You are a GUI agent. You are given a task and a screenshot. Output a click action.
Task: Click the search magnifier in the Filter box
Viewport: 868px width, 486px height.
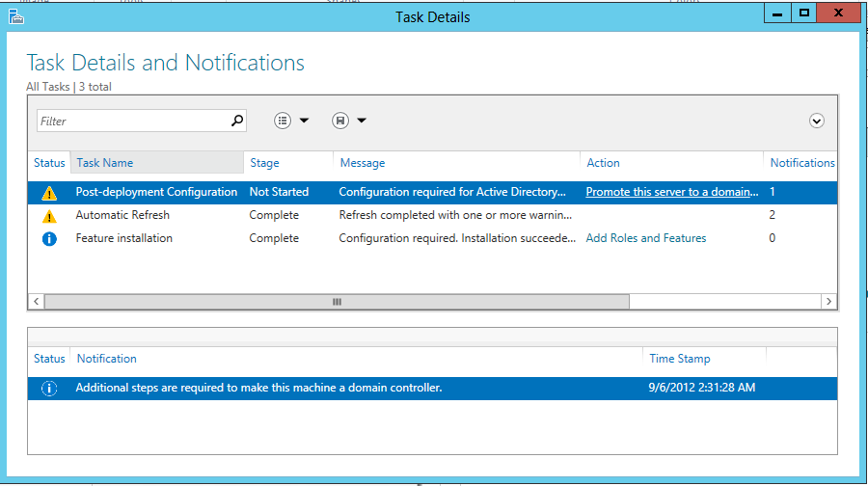pyautogui.click(x=237, y=121)
